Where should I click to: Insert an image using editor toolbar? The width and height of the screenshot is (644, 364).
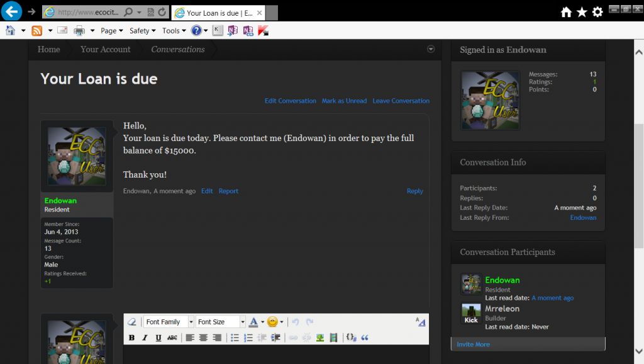320,338
